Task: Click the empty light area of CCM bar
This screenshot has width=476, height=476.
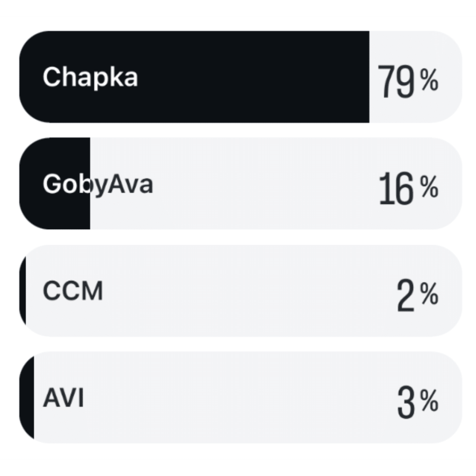Action: coord(244,291)
